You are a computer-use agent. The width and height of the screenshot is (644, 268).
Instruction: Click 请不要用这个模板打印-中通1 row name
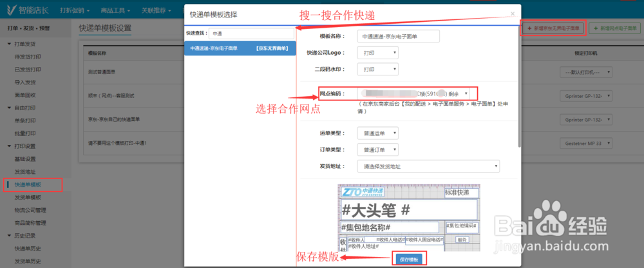coord(117,143)
